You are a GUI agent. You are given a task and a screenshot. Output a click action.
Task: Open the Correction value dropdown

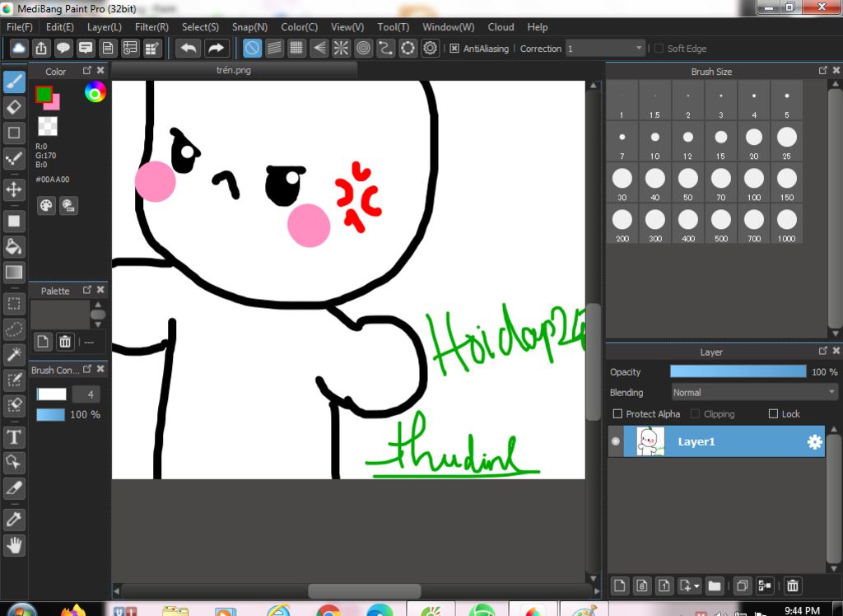pyautogui.click(x=639, y=49)
